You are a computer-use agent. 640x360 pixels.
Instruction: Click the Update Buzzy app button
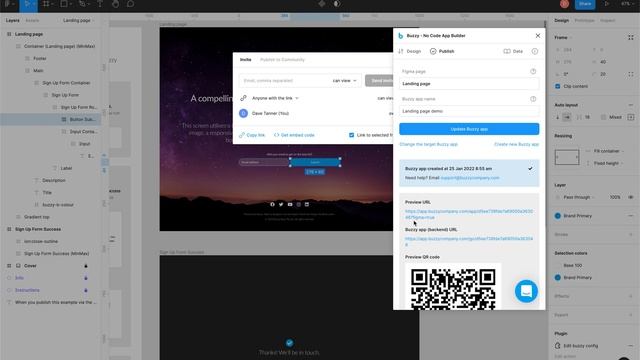(469, 129)
